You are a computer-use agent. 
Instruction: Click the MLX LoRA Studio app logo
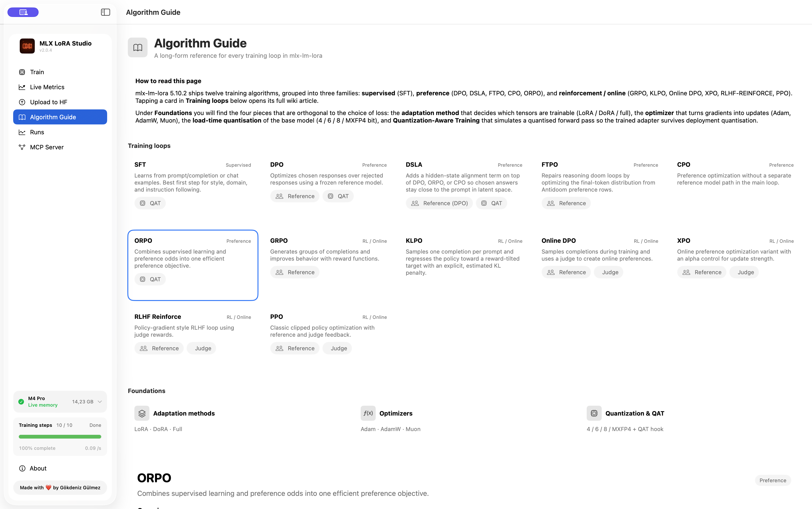click(27, 46)
